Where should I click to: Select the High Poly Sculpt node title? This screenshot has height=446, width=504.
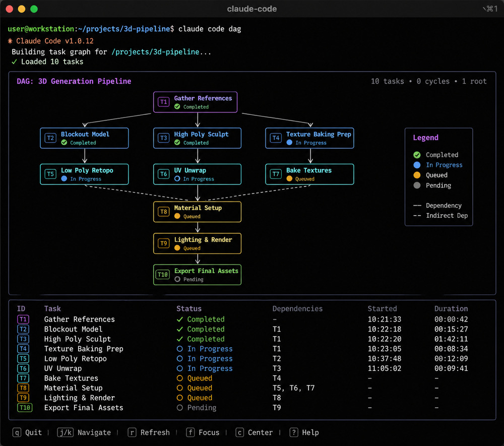201,135
